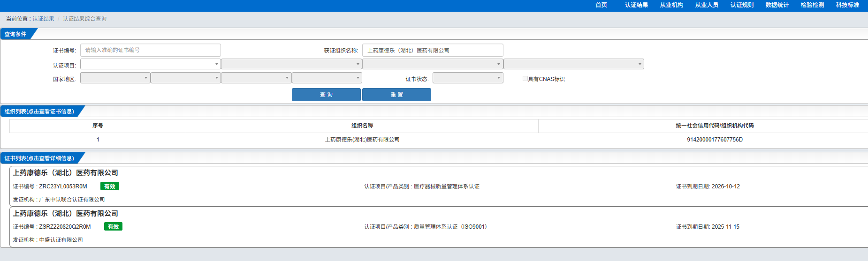Open the first 国家地区 dropdown
The height and width of the screenshot is (261, 868).
pos(115,78)
